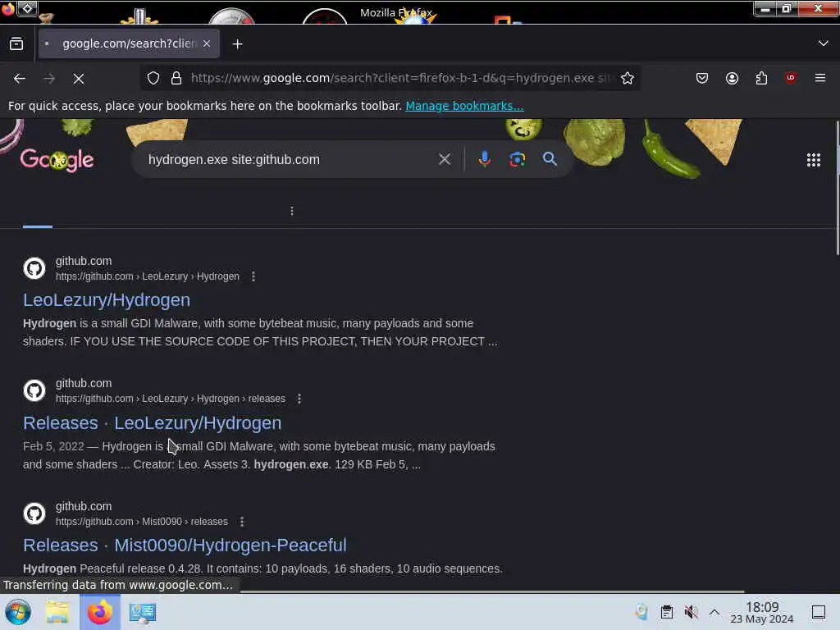Image resolution: width=840 pixels, height=630 pixels.
Task: Expand hidden system tray icons
Action: pyautogui.click(x=714, y=612)
